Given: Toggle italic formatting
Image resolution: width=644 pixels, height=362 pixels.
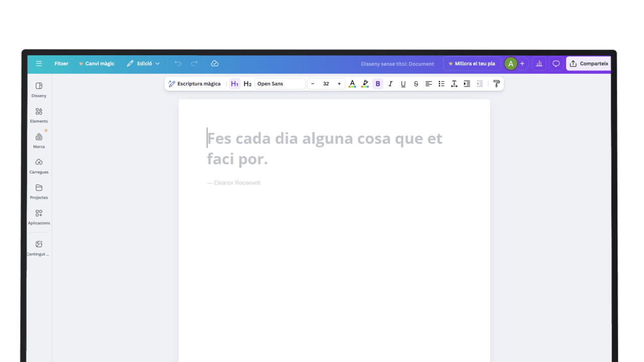Looking at the screenshot, I should [390, 84].
